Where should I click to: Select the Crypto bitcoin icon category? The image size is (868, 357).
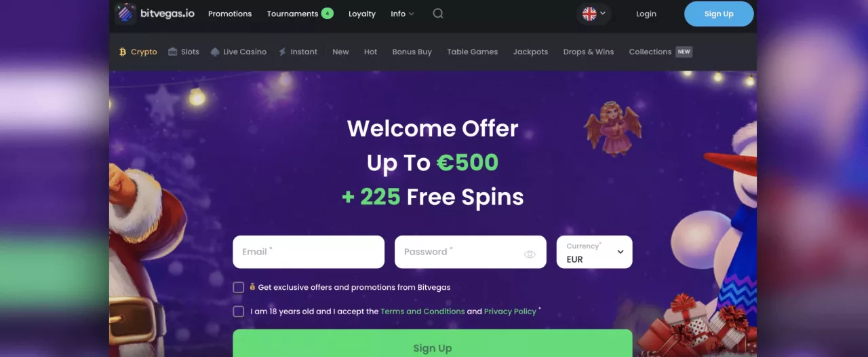tap(123, 52)
